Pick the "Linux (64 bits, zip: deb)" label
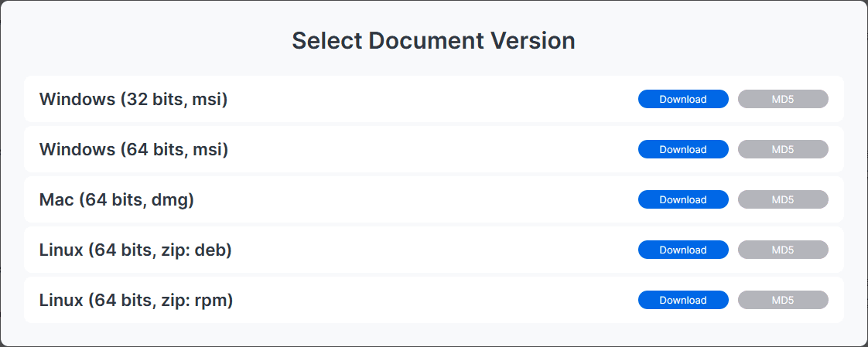The width and height of the screenshot is (868, 347). tap(135, 250)
